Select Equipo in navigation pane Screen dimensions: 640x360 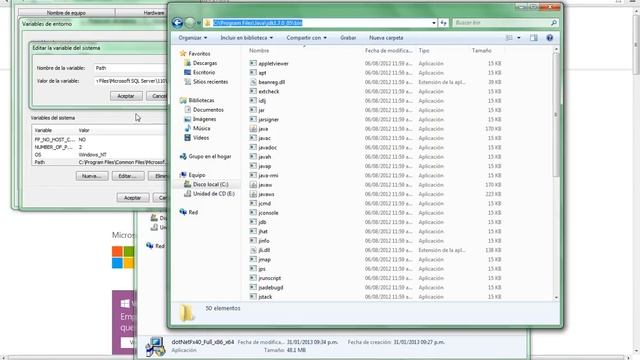point(197,175)
